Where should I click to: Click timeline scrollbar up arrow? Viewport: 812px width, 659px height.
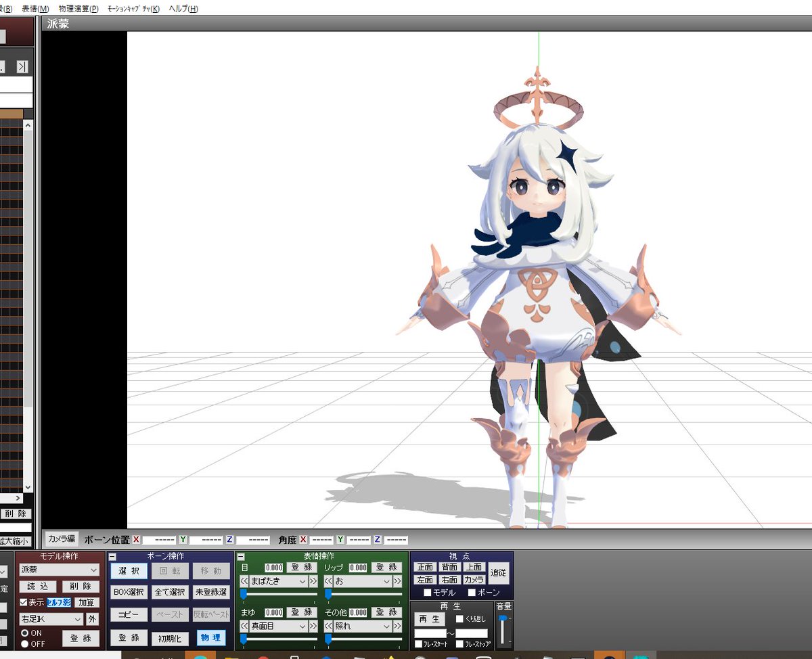click(x=28, y=125)
